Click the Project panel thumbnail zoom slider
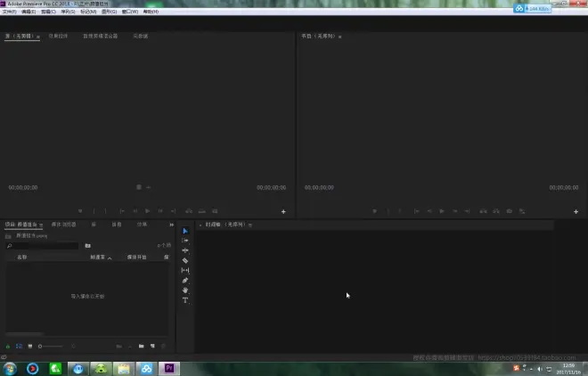 click(x=50, y=347)
